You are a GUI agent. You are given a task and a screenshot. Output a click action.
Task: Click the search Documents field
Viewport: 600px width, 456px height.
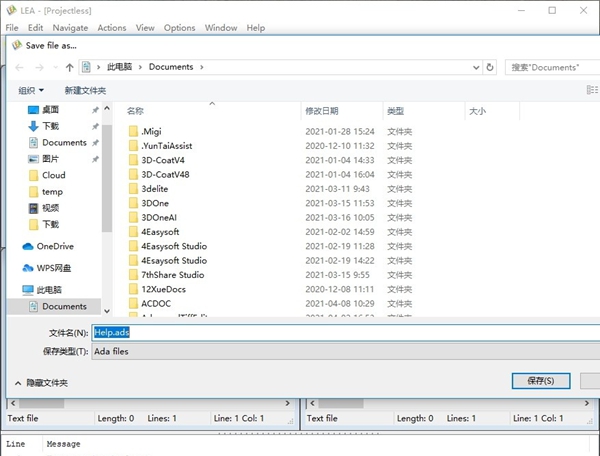tap(552, 68)
